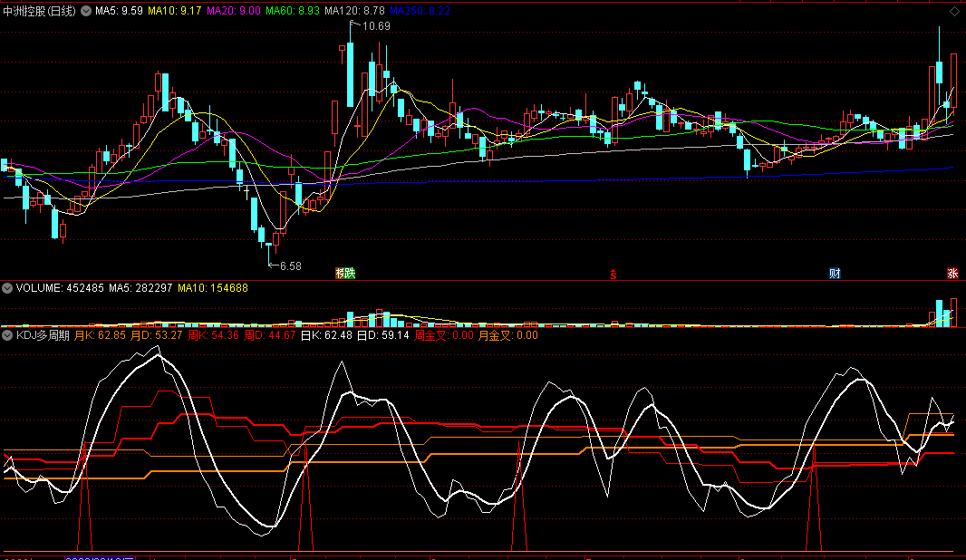Click the 周D: 44.67 value

(x=270, y=335)
